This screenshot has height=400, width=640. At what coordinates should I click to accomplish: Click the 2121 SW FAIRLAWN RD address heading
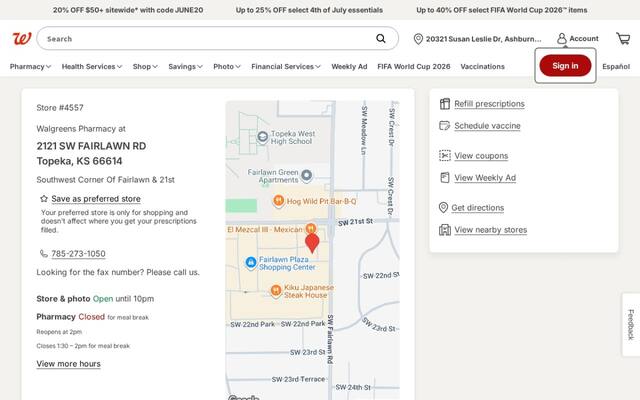pos(91,146)
